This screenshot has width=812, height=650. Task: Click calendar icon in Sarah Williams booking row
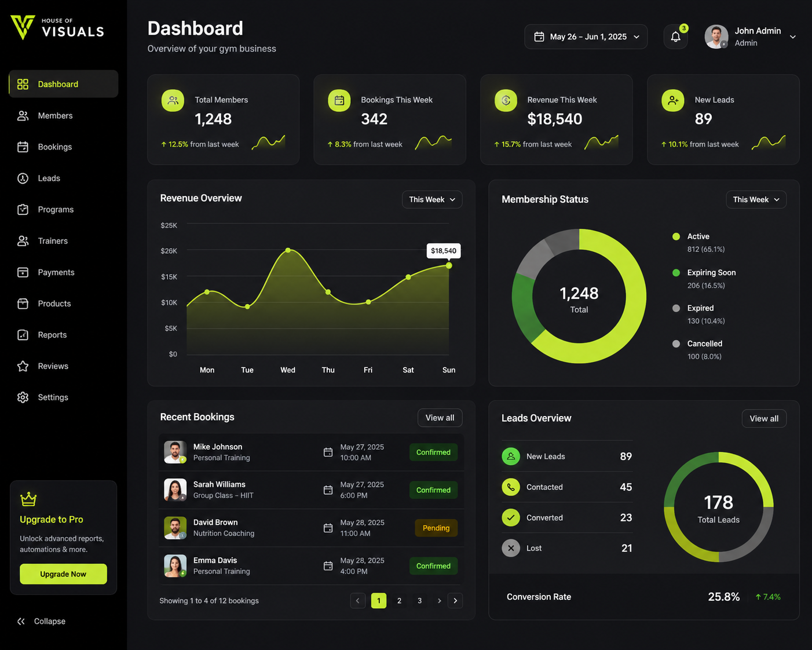click(x=328, y=490)
